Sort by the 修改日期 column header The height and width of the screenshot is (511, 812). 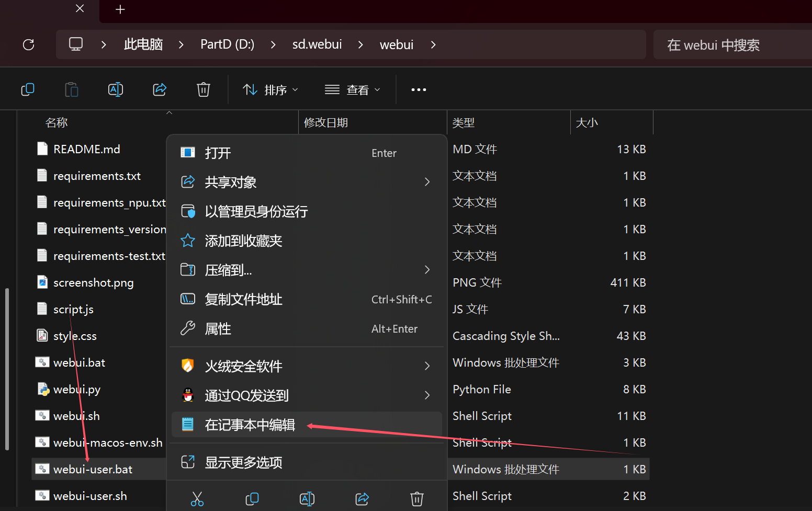[326, 122]
